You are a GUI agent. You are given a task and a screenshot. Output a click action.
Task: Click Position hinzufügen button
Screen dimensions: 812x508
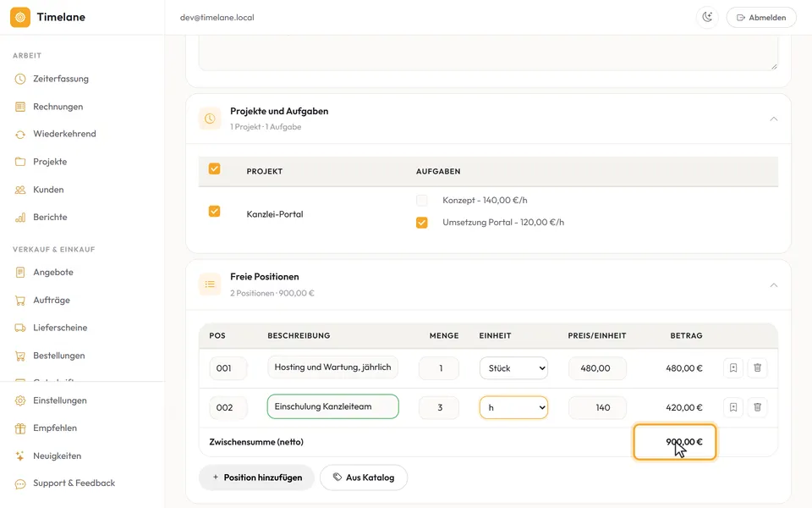coord(257,478)
